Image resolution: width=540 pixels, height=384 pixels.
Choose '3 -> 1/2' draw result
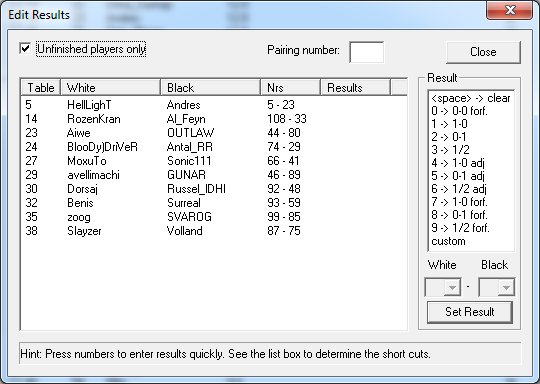471,150
